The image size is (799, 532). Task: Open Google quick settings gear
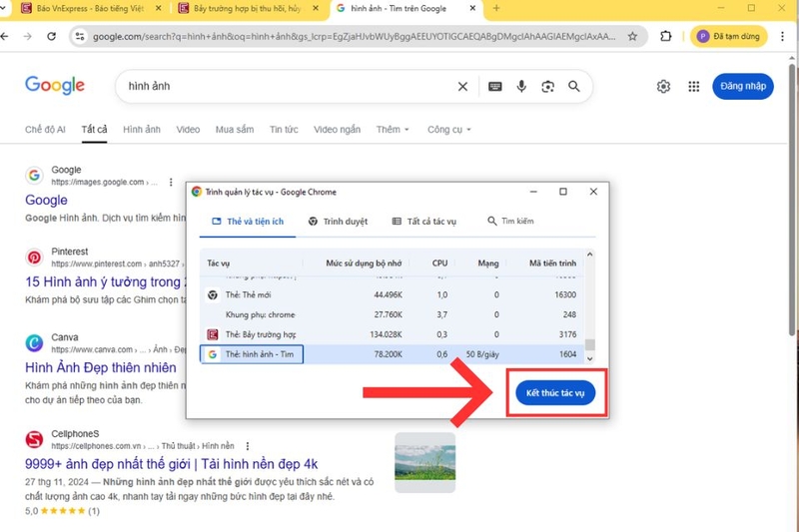(663, 87)
